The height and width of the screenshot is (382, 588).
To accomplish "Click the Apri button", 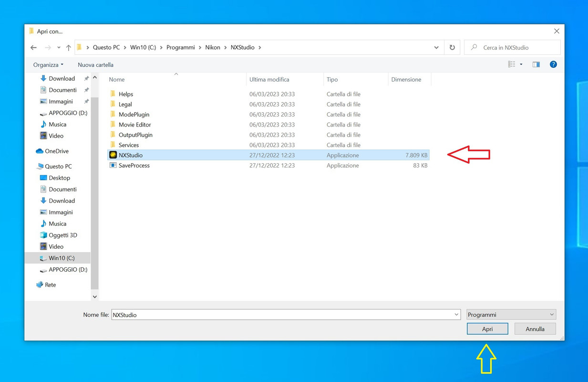I will (x=487, y=329).
